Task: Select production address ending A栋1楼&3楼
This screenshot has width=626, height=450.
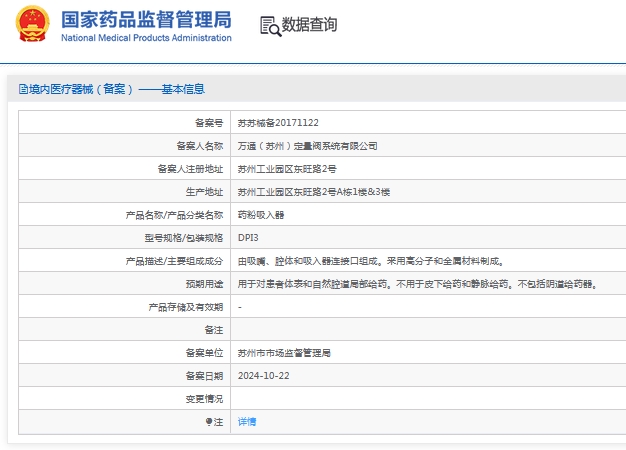Action: 313,192
